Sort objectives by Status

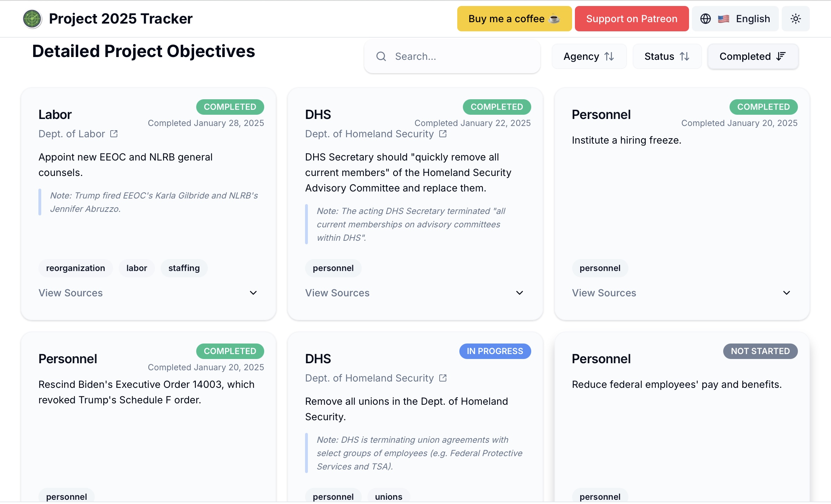click(666, 56)
